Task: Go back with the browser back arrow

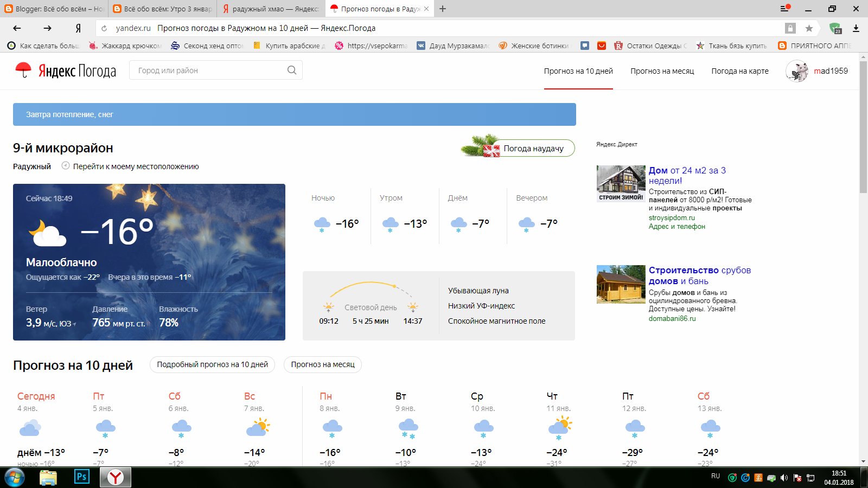Action: pyautogui.click(x=17, y=28)
